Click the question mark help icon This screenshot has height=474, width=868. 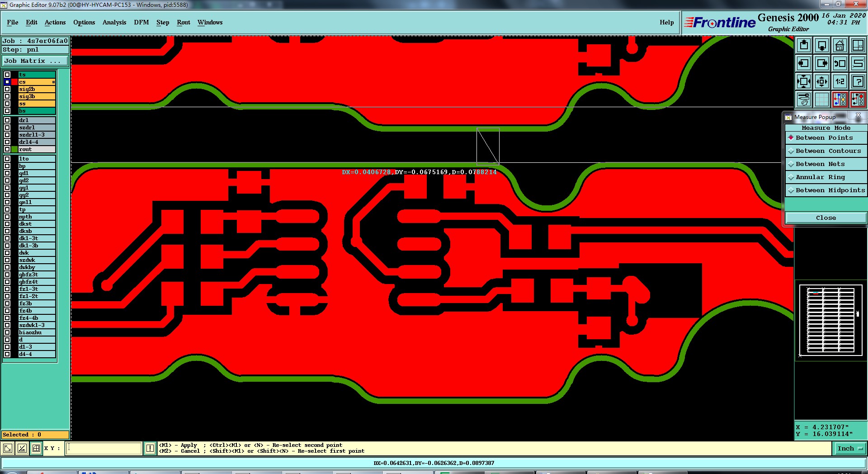click(x=858, y=81)
